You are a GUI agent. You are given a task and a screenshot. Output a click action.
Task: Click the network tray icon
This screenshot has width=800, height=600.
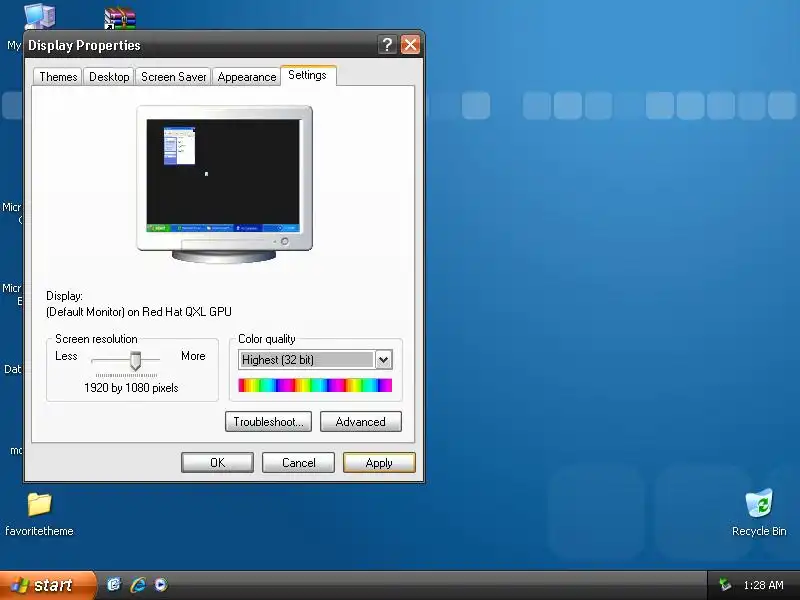(724, 585)
